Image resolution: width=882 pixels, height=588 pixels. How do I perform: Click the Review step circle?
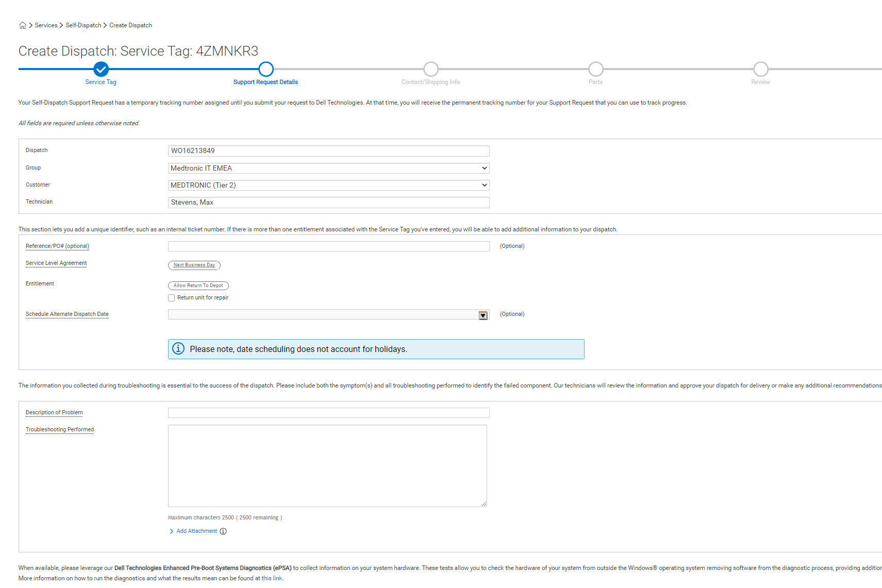pyautogui.click(x=761, y=69)
